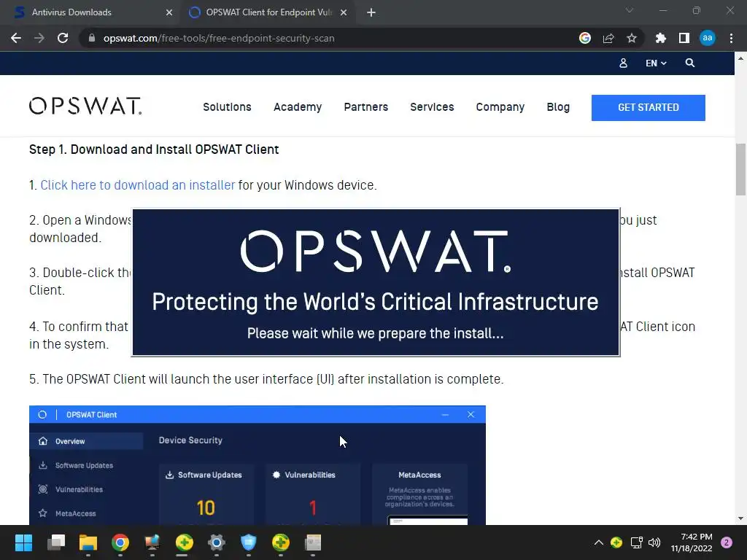Screen dimensions: 747x560
Task: Open the first yellow-green plus app on taskbar
Action: click(x=185, y=542)
